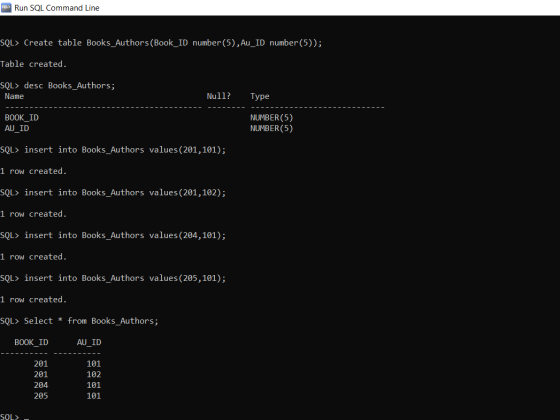
Task: Click the 204 value in the BOOK_ID column
Action: [x=41, y=385]
